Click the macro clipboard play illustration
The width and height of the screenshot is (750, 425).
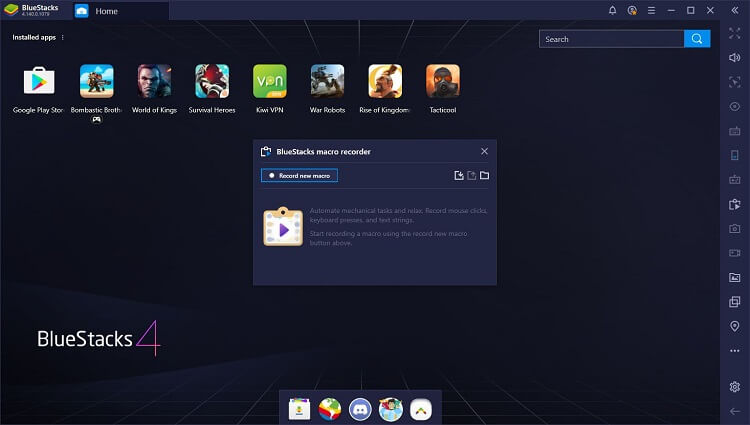pyautogui.click(x=283, y=227)
